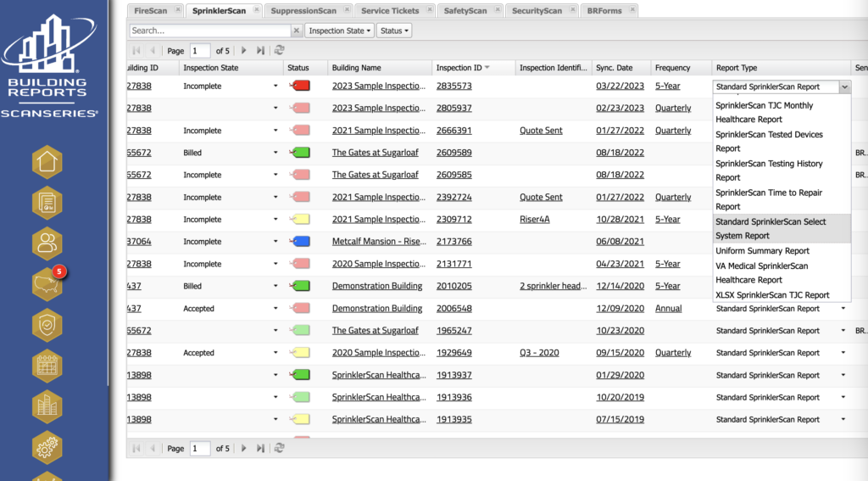Click the BuildingReports ScanSeries logo
The height and width of the screenshot is (481, 868).
[48, 65]
